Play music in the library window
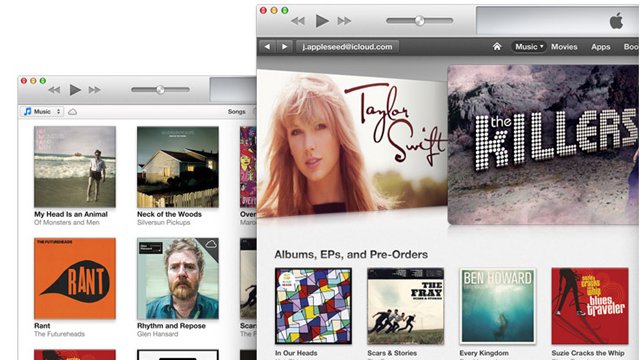 75,90
